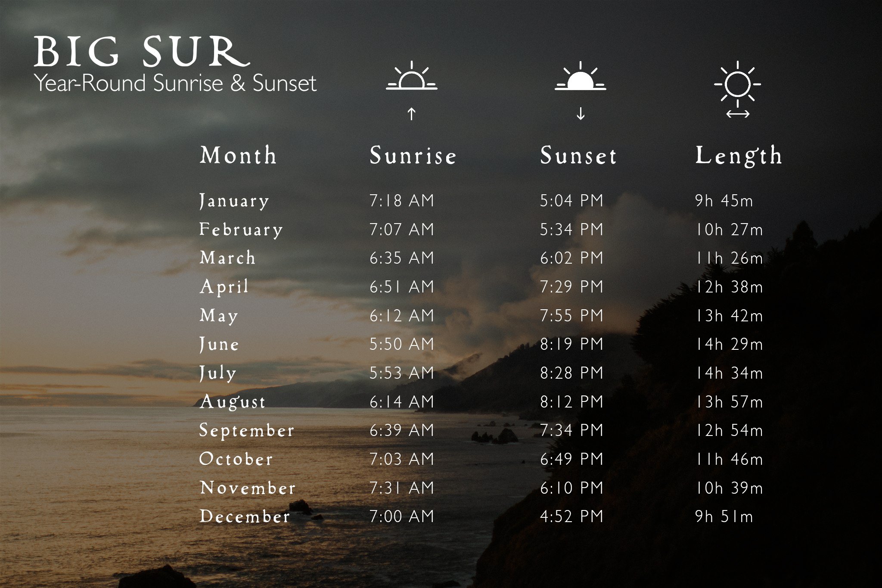
Task: Click the full sun day-length icon
Action: 737,84
